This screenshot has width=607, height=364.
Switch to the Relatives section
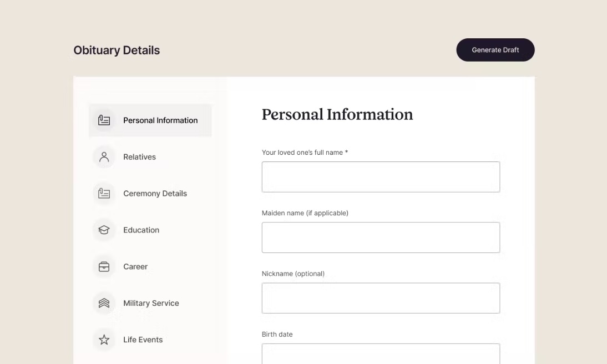pyautogui.click(x=139, y=157)
